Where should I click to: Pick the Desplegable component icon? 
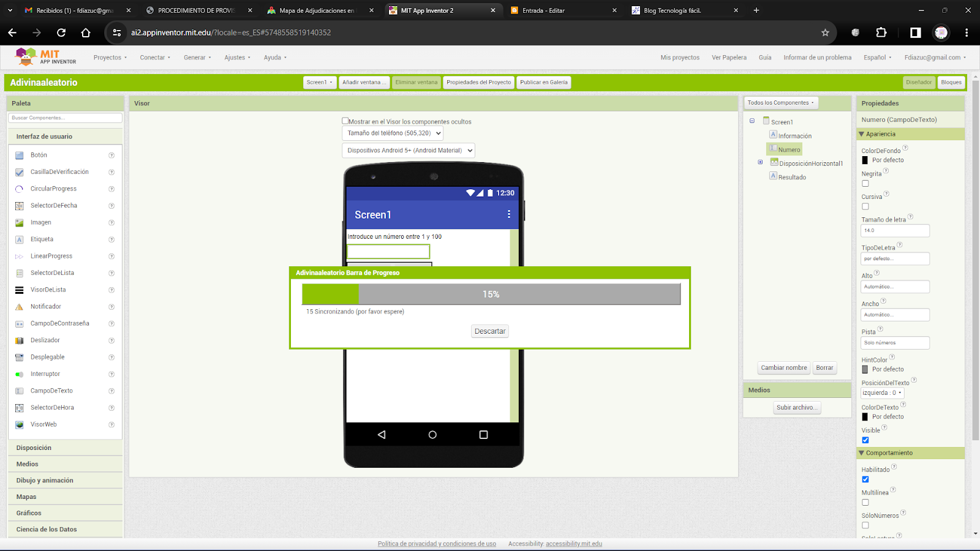20,358
